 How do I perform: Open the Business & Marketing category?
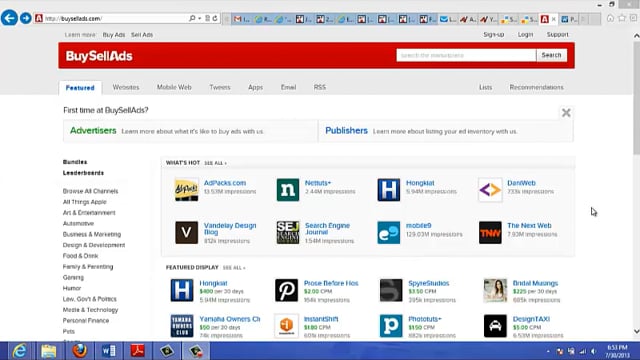point(92,234)
